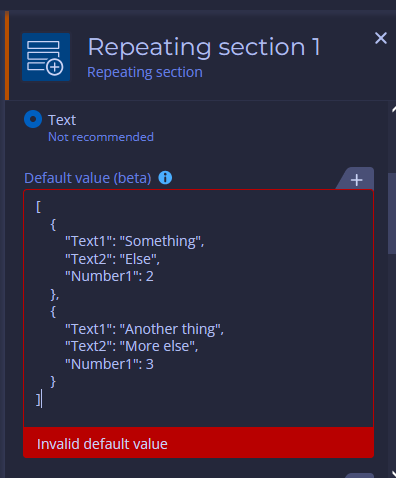396x478 pixels.
Task: Click the "Text1": "Another thing" line
Action: point(144,329)
